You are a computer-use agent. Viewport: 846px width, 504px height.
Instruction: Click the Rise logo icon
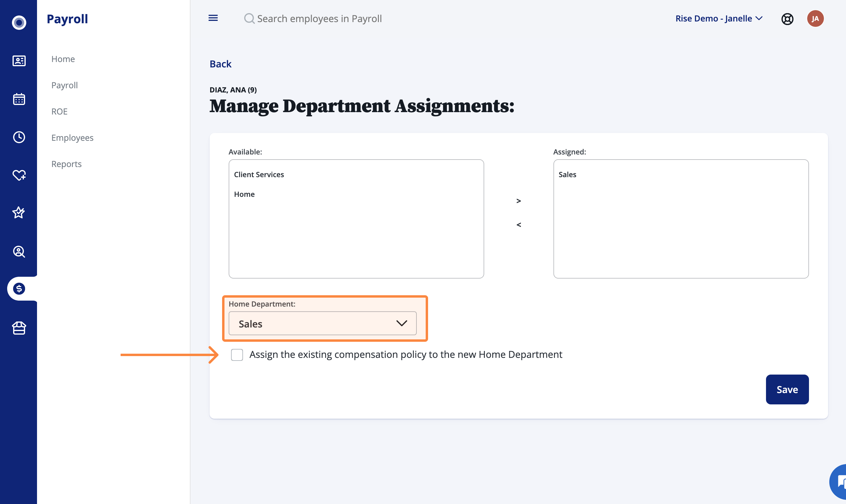[x=19, y=22]
